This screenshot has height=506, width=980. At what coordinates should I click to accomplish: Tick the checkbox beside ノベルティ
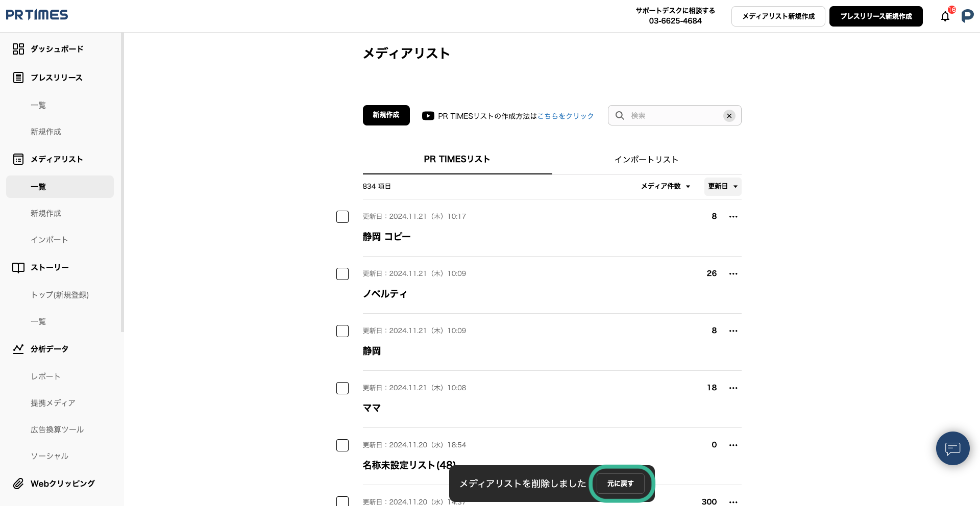click(x=342, y=274)
